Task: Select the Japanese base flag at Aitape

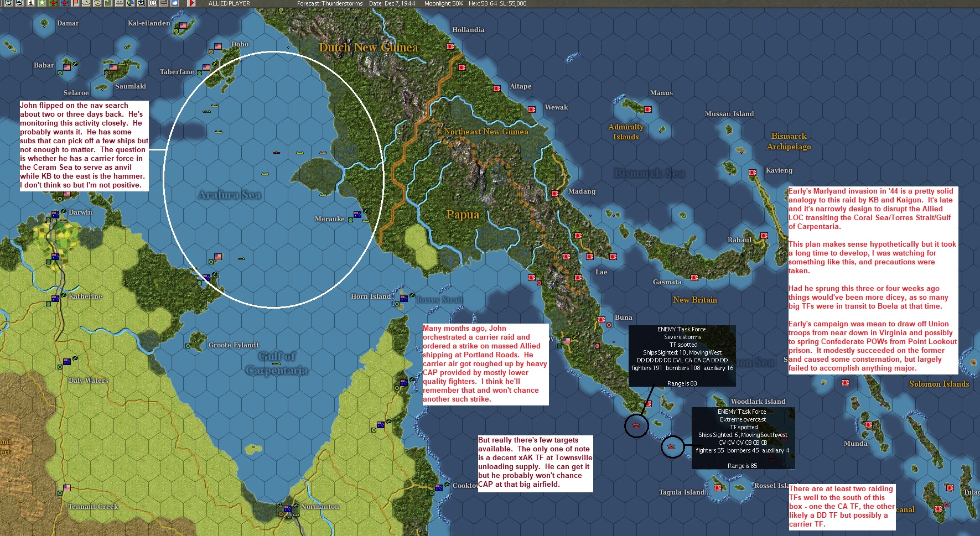Action: point(497,88)
